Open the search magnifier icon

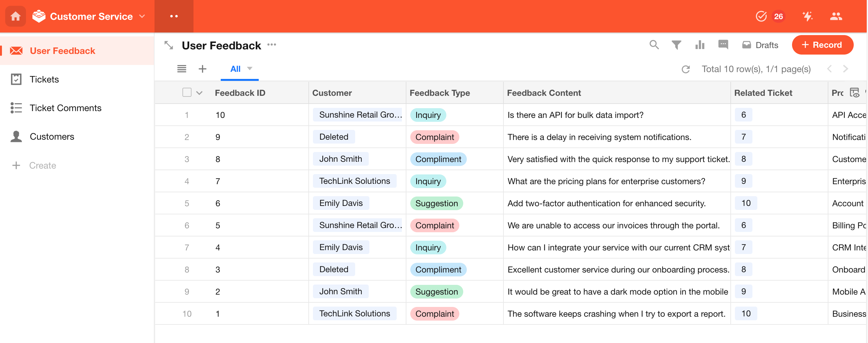[x=654, y=45]
